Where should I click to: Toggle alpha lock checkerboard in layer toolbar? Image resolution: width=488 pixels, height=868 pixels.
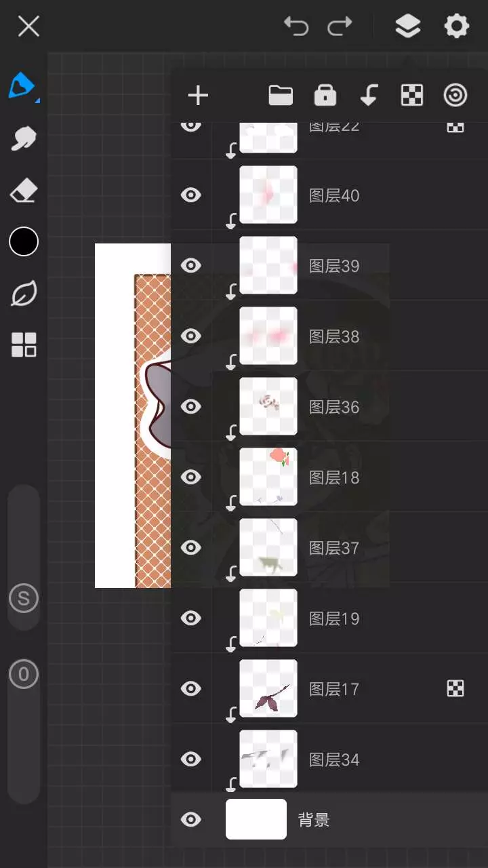coord(412,96)
